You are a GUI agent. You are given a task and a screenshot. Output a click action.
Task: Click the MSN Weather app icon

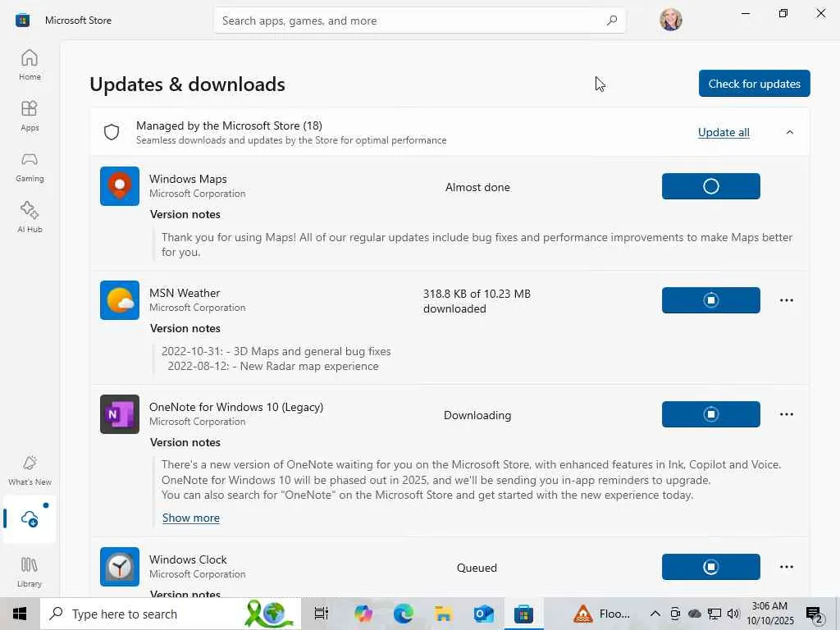[x=120, y=300]
